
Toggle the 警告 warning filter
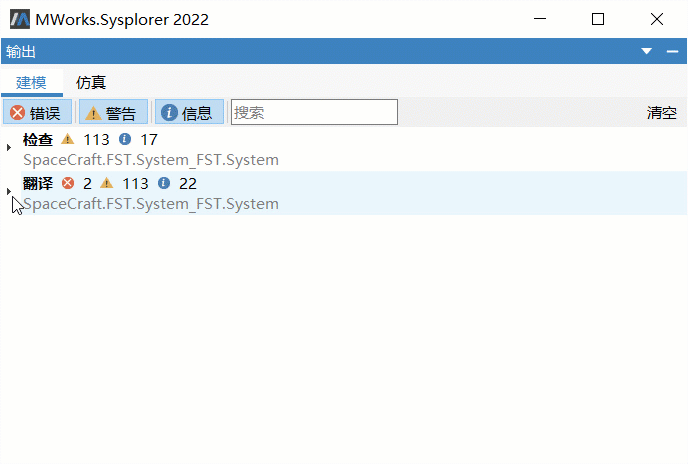coord(113,112)
